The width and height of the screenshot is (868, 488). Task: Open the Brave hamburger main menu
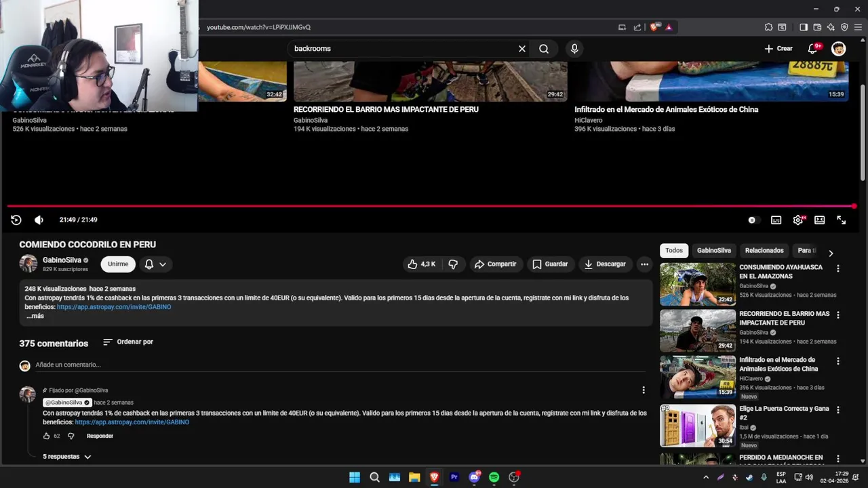pos(858,27)
